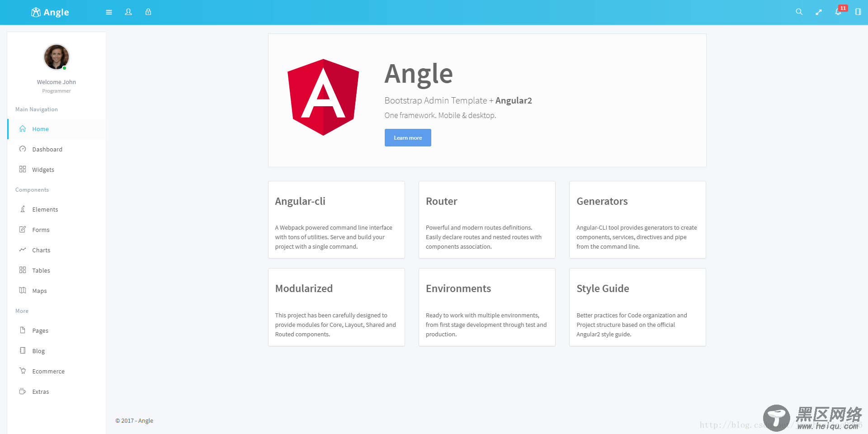
Task: Click the Tables grid icon
Action: tap(23, 270)
